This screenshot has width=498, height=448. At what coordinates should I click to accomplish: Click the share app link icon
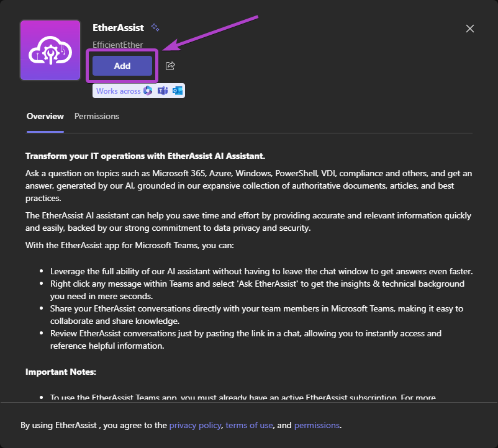(x=170, y=66)
